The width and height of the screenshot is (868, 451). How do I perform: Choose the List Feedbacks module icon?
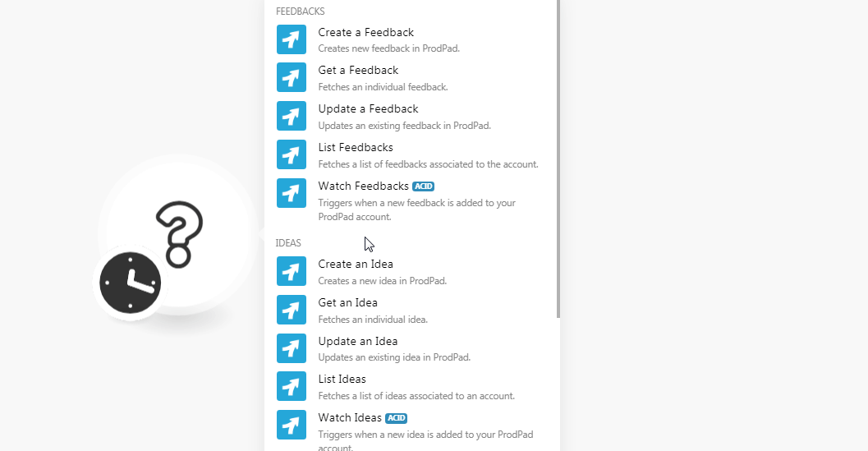(292, 154)
